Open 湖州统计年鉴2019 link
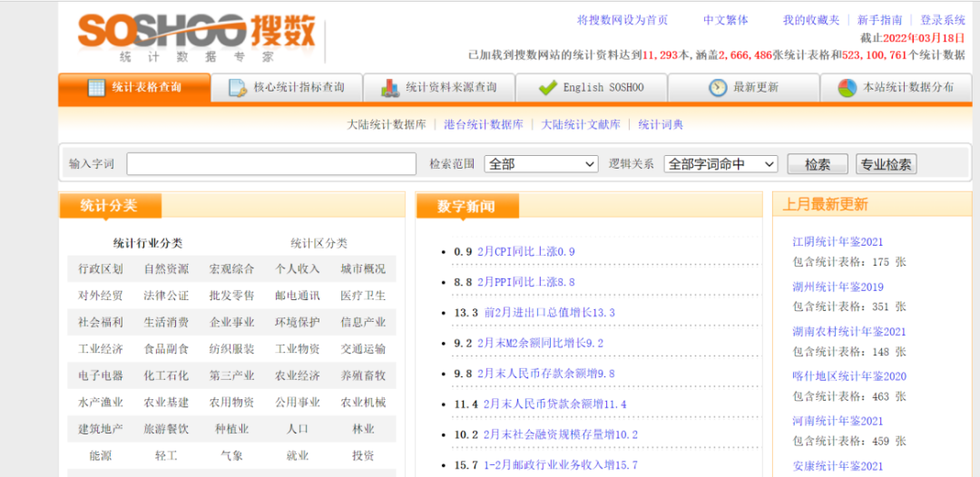The height and width of the screenshot is (477, 980). point(838,287)
